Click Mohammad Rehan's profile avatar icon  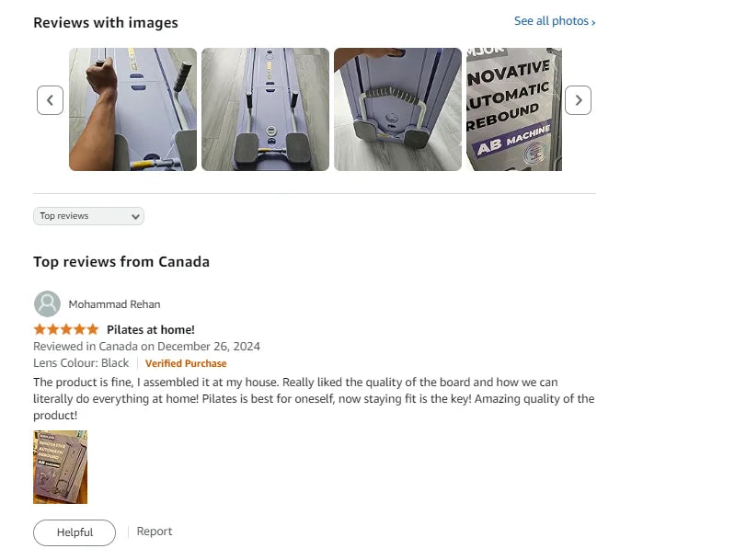47,304
